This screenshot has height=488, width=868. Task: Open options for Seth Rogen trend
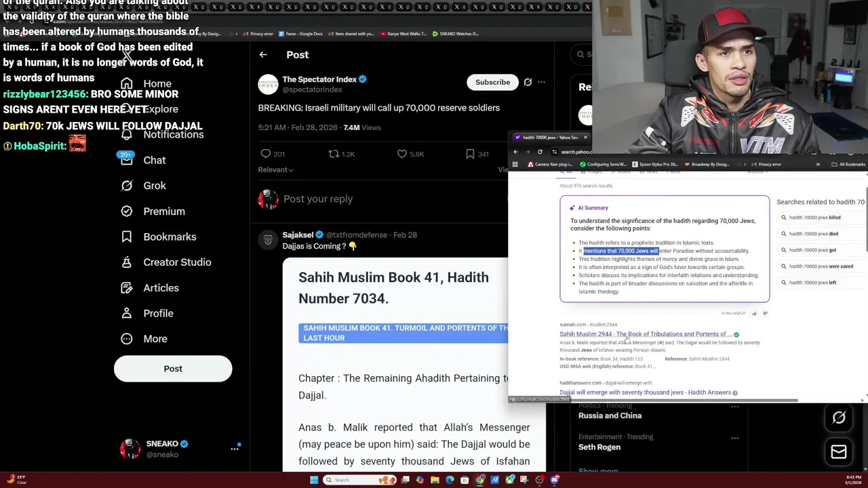coord(734,438)
